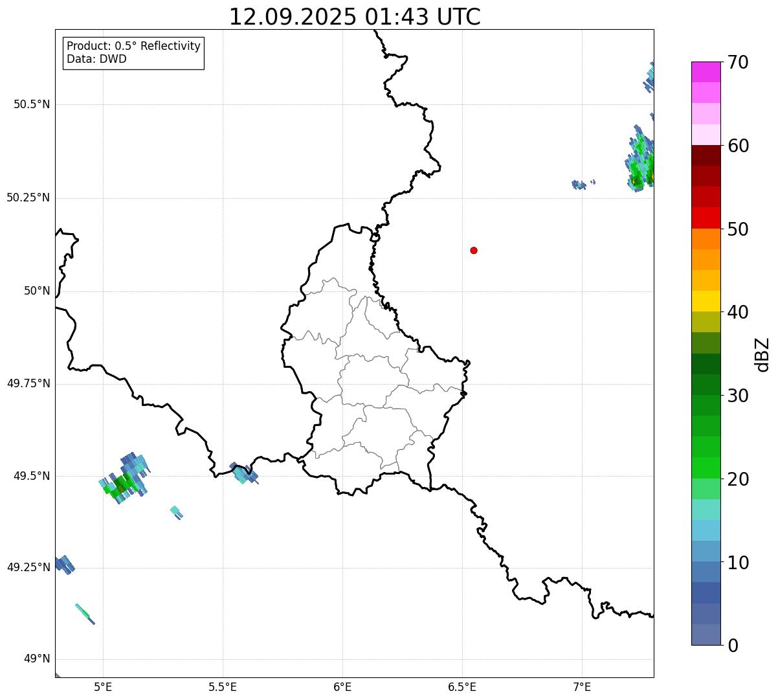The image size is (778, 700).
Task: Click the longitude label "6°E"
Action: 342,686
